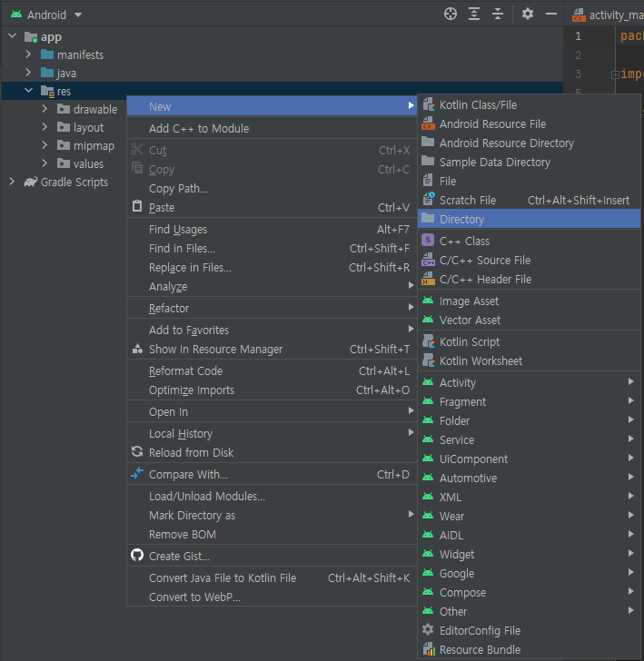Open the Folder submenu
Screen dimensions: 644x661
(529, 420)
